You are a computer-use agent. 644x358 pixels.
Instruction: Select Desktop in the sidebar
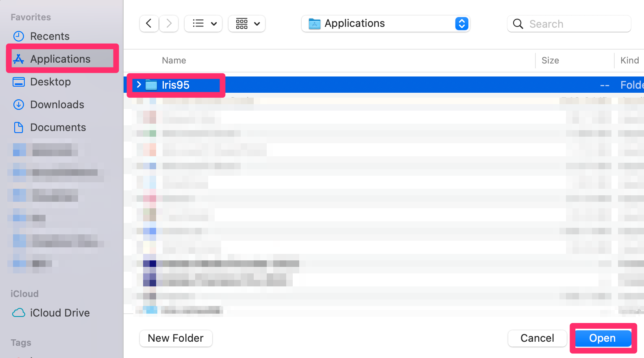(x=50, y=82)
